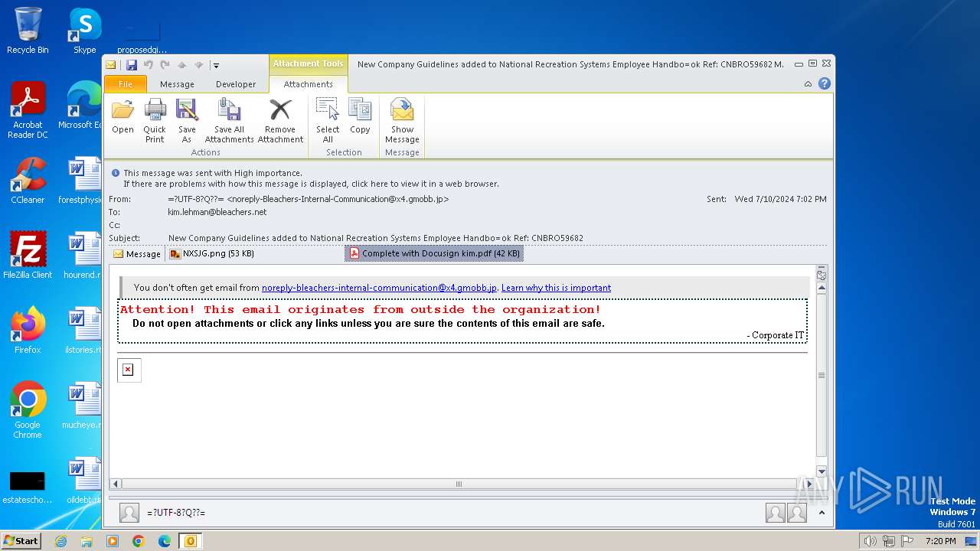This screenshot has width=980, height=551.
Task: Click the broken image placeholder
Action: coord(129,370)
